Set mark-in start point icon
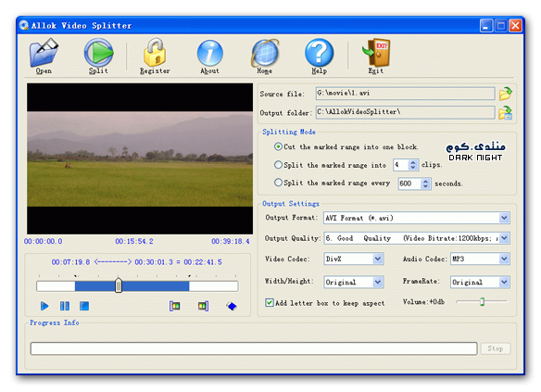This screenshot has width=541, height=392. (x=175, y=306)
